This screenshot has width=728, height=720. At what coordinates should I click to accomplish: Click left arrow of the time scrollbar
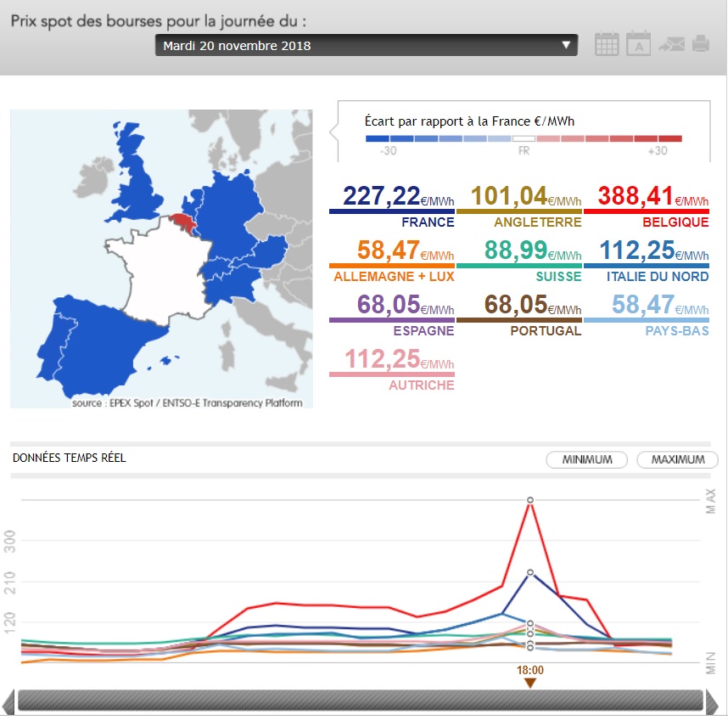click(8, 701)
